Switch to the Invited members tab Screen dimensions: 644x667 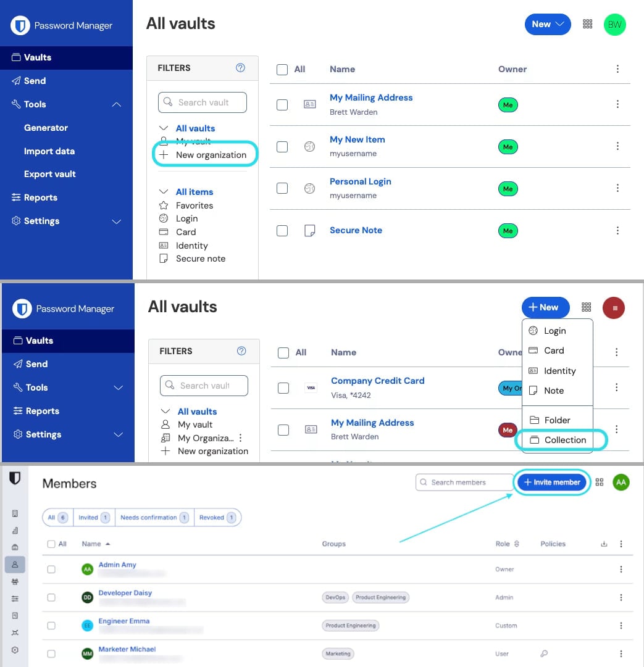coord(93,518)
